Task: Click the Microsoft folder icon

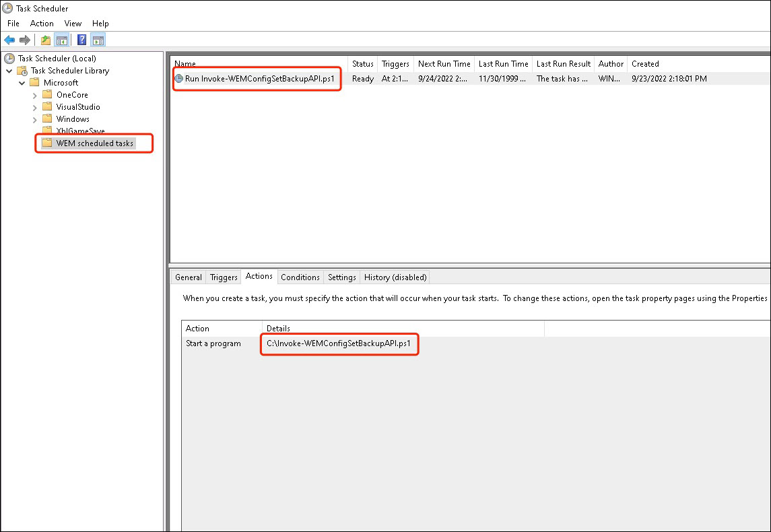Action: [x=34, y=83]
